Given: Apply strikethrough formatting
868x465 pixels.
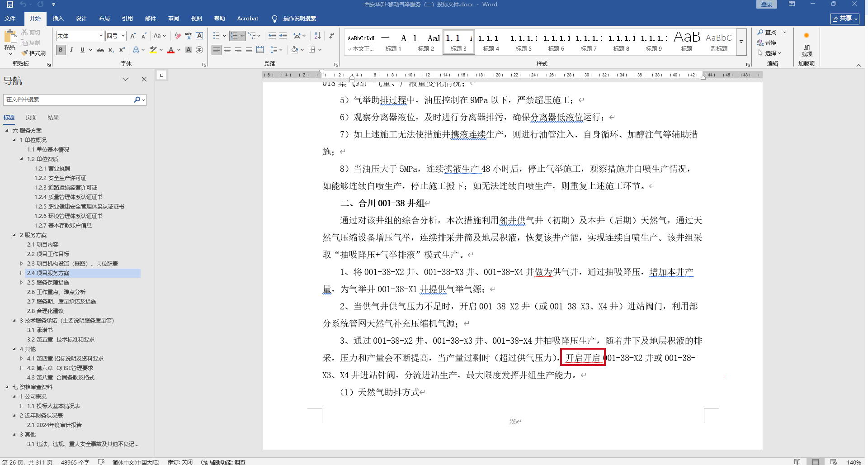Looking at the screenshot, I should point(100,50).
